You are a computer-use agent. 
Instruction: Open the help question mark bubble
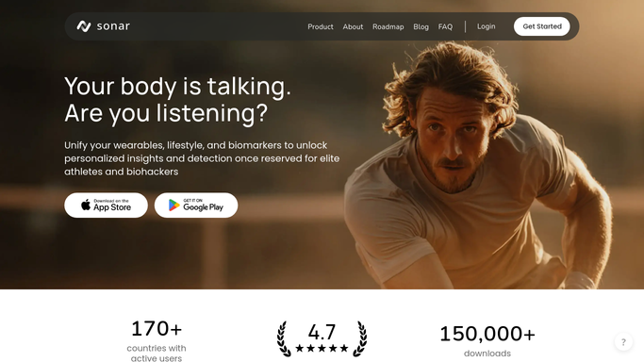pyautogui.click(x=623, y=342)
